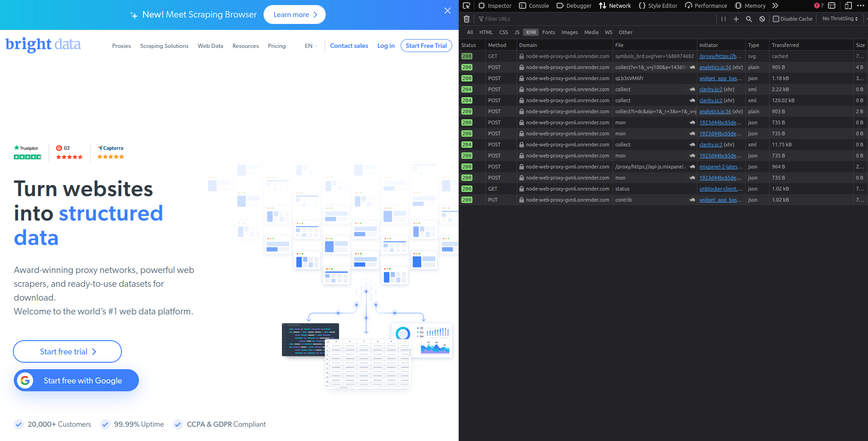The width and height of the screenshot is (868, 441).
Task: Click the sparkle icon in banner
Action: pos(134,15)
